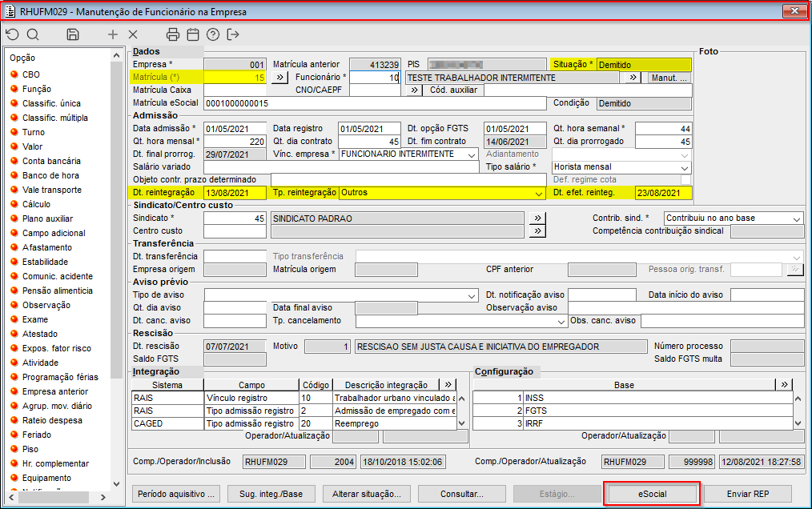Click the undo/refresh toolbar icon

(13, 34)
